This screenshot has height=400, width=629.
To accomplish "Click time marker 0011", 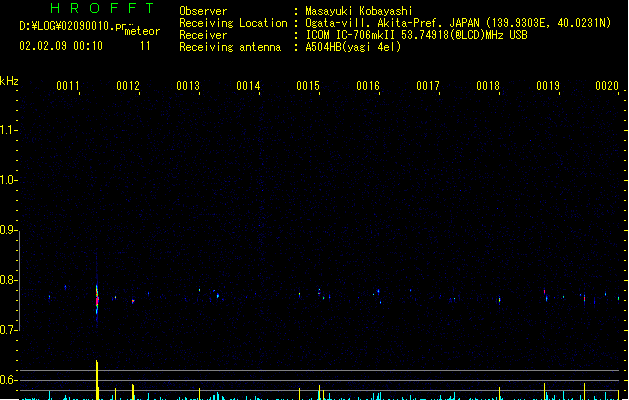I will (x=67, y=86).
